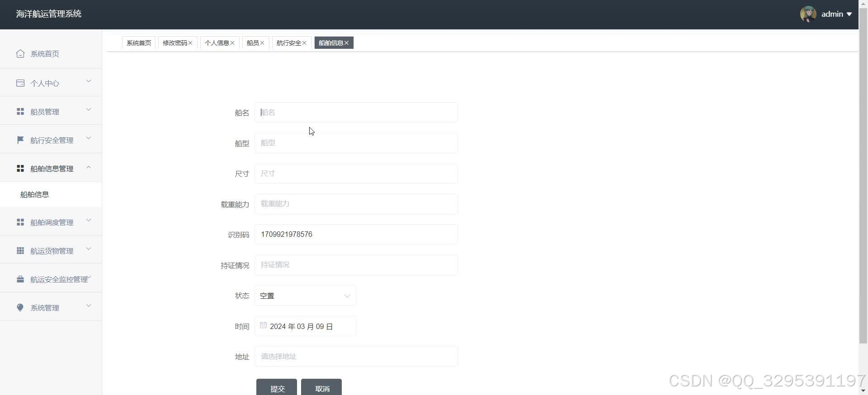Viewport: 868px width, 395px height.
Task: Click the 地址 field to choose address
Action: click(356, 357)
